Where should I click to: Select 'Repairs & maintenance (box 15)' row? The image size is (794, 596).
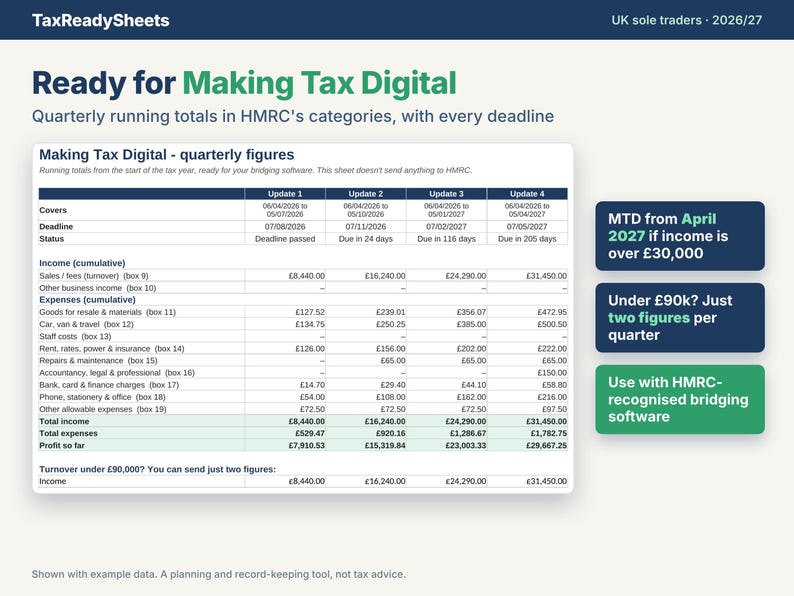[x=303, y=361]
